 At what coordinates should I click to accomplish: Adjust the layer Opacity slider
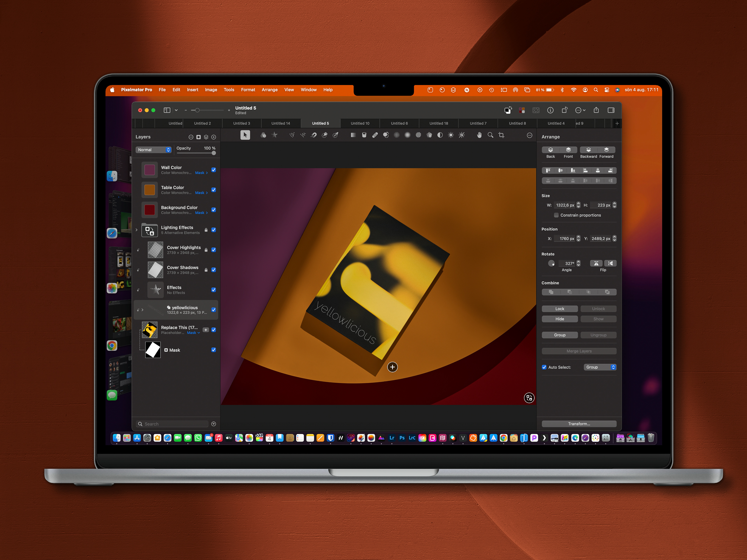click(x=213, y=153)
